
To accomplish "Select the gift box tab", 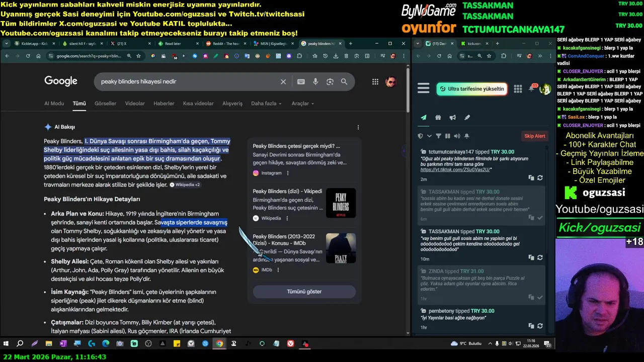I will [438, 117].
